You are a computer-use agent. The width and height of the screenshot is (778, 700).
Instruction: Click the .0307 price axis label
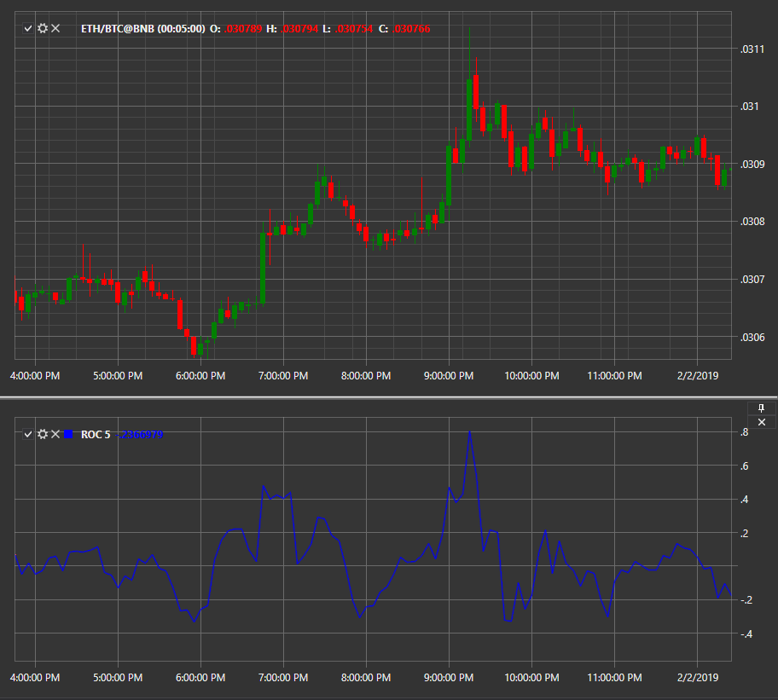point(752,280)
